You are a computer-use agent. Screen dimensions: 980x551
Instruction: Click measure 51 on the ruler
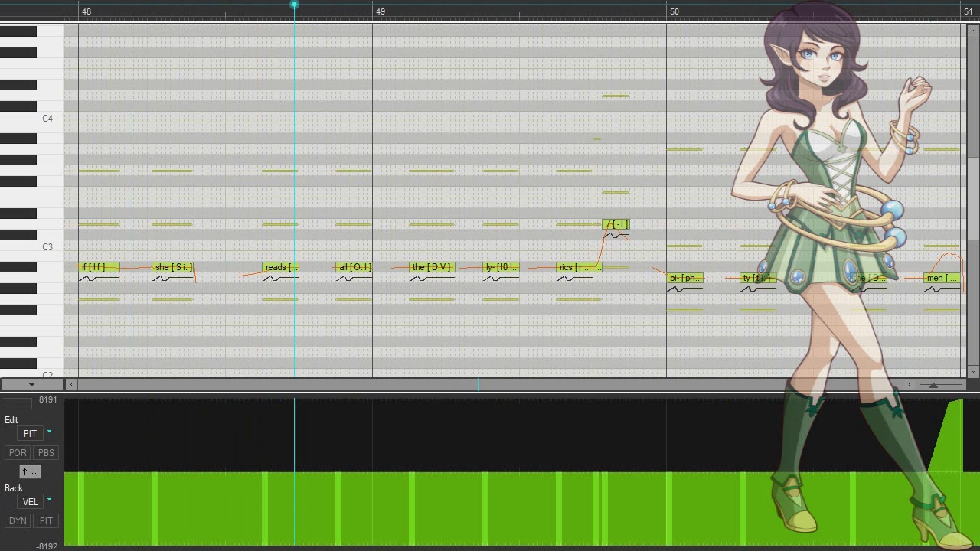coord(968,11)
